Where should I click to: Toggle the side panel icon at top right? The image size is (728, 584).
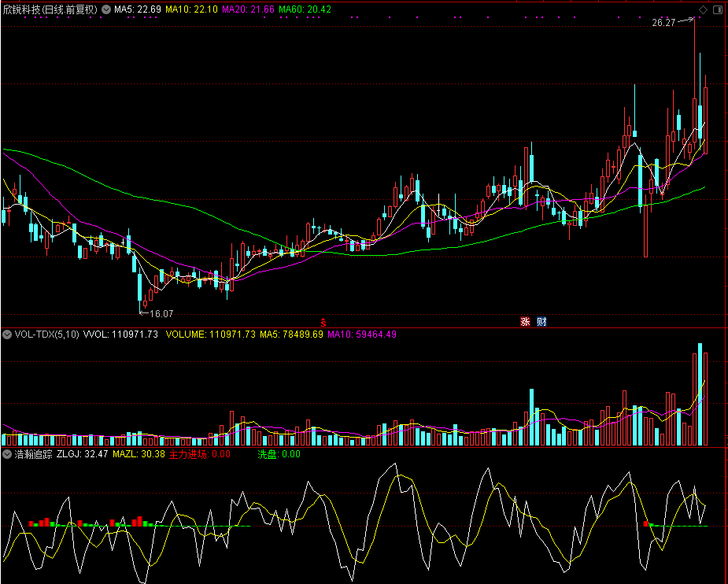point(718,9)
